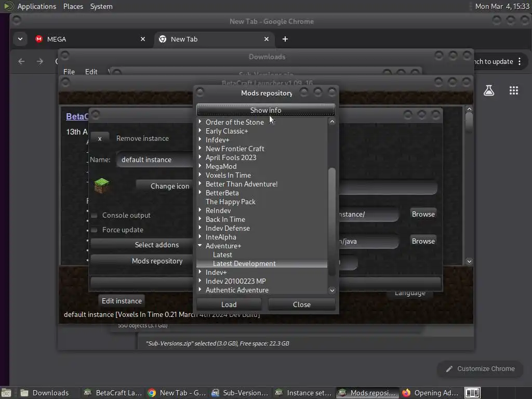Open Applications menu in top panel
532x399 pixels.
37,6
